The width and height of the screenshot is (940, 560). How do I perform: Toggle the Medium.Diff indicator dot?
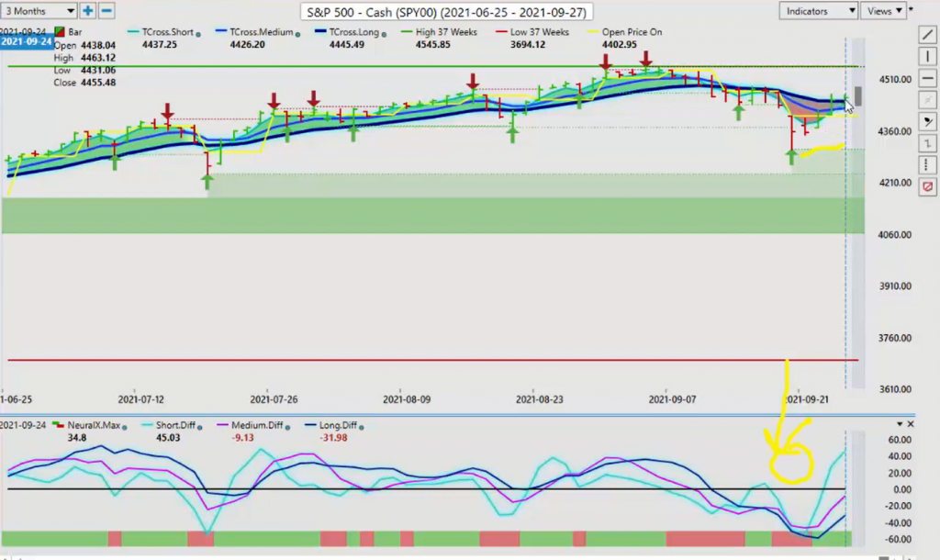[x=287, y=427]
